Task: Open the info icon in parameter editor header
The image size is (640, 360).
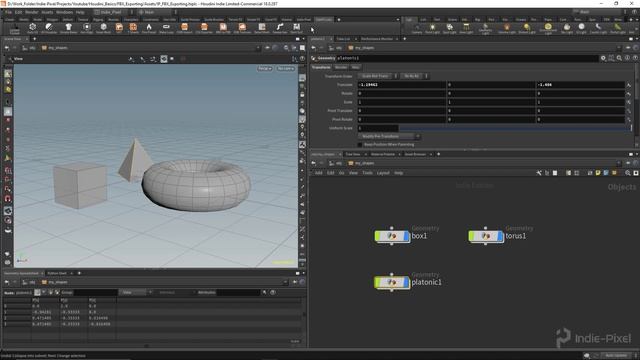Action: click(x=627, y=58)
